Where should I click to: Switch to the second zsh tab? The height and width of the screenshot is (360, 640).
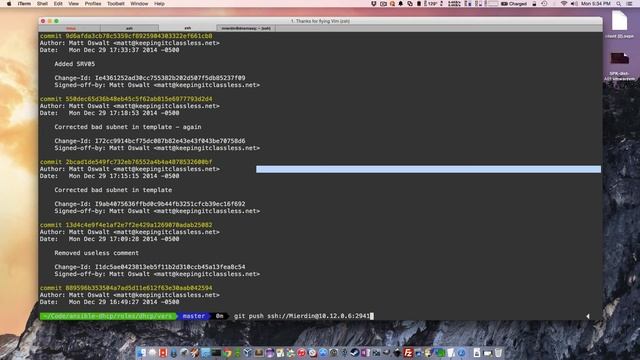click(x=129, y=28)
